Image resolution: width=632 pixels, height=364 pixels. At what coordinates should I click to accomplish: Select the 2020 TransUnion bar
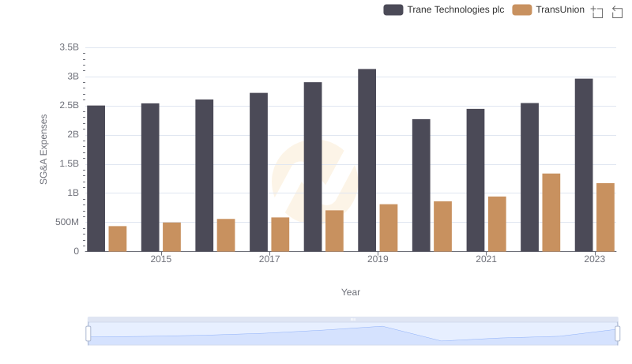point(443,227)
